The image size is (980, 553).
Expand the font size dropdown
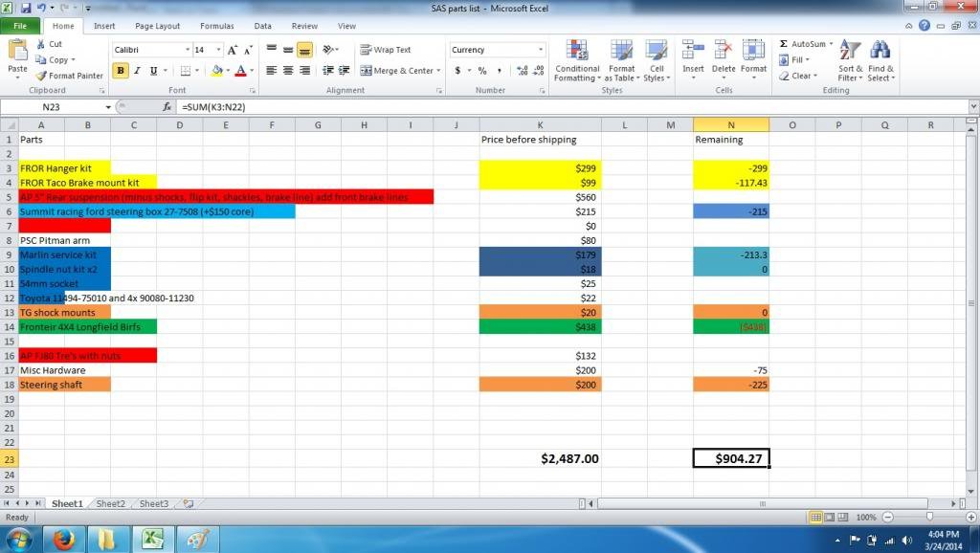[x=219, y=50]
